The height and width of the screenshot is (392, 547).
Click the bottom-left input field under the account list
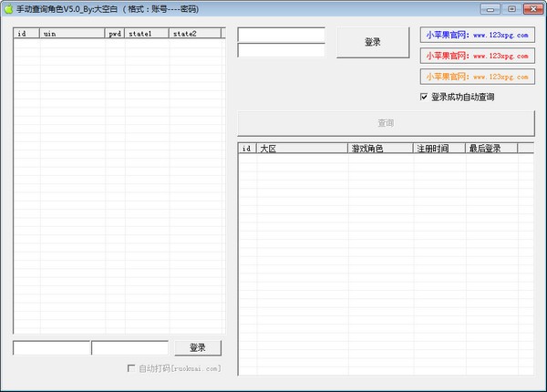click(51, 347)
